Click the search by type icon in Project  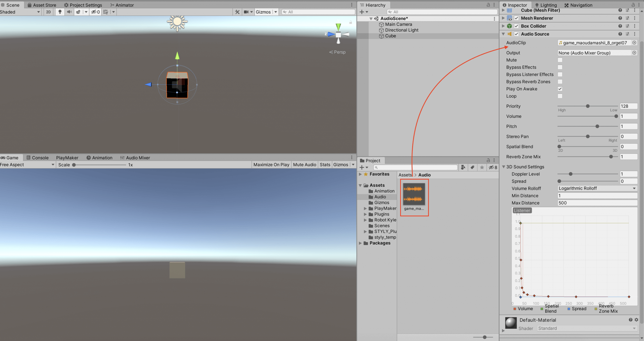463,167
